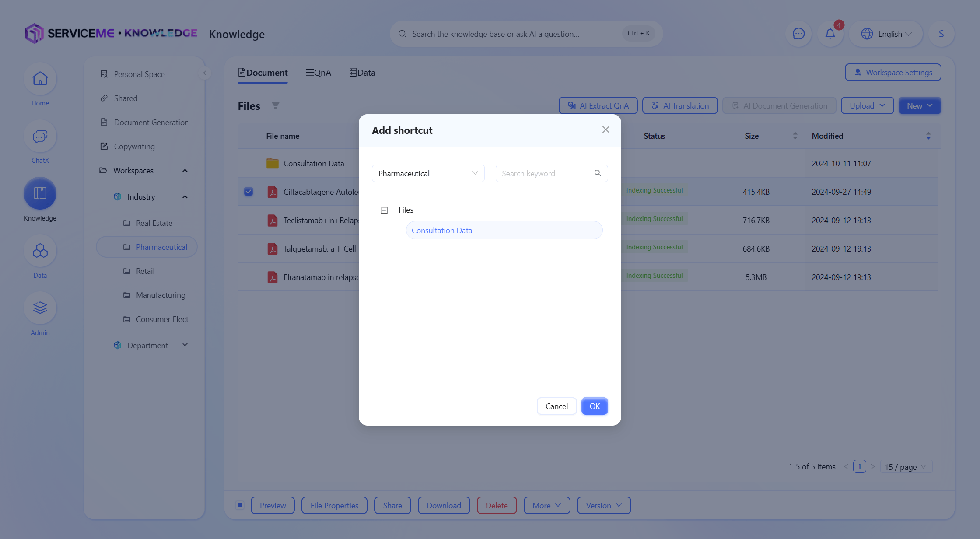Open the chat message bubble icon
The image size is (980, 539).
pyautogui.click(x=798, y=34)
